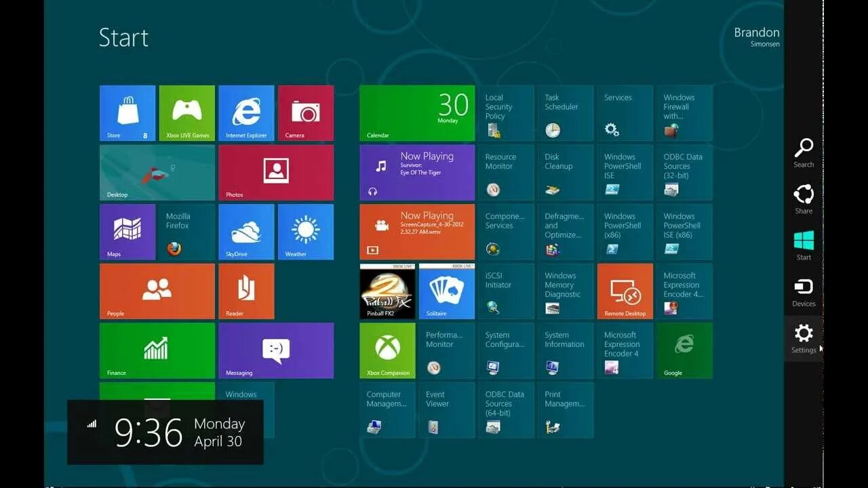This screenshot has width=868, height=488.
Task: Open Internet Explorer tile
Action: [246, 113]
